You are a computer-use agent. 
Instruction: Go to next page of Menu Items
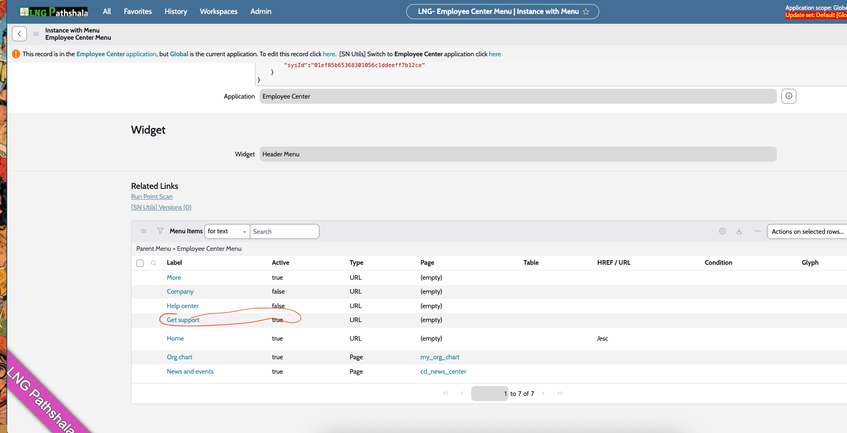[543, 393]
